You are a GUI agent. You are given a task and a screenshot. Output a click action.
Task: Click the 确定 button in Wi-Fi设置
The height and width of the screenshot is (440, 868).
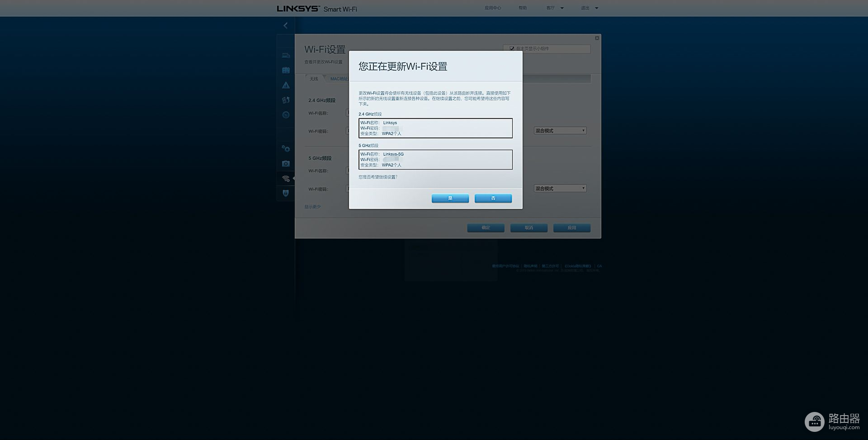[486, 228]
